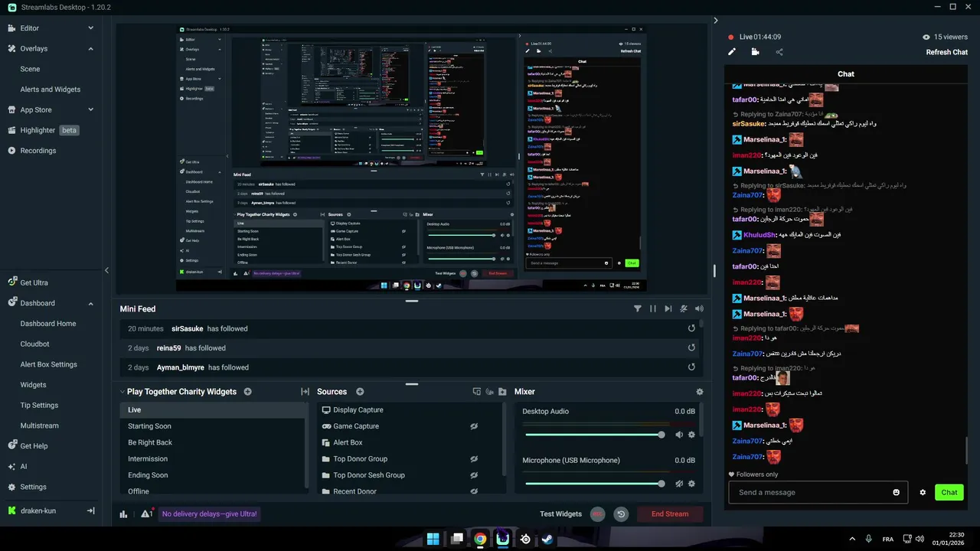Image resolution: width=980 pixels, height=551 pixels.
Task: Skip current alert in Mini Feed
Action: pyautogui.click(x=668, y=309)
